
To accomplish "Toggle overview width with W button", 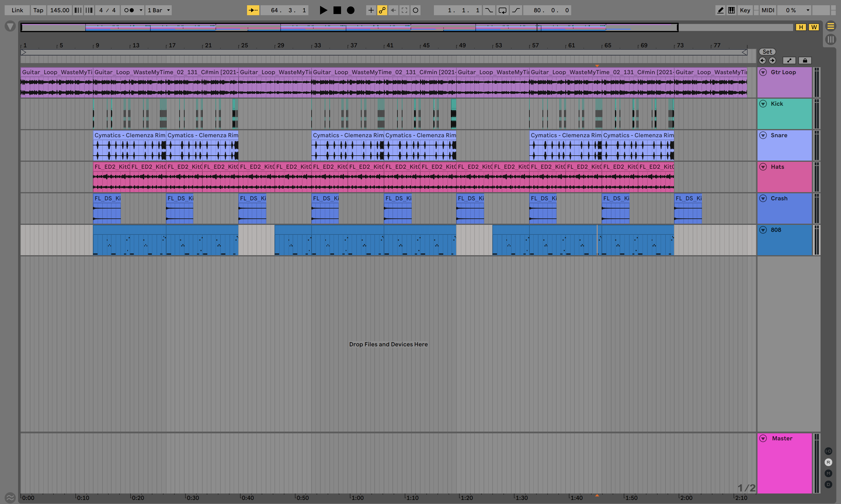I will [814, 27].
